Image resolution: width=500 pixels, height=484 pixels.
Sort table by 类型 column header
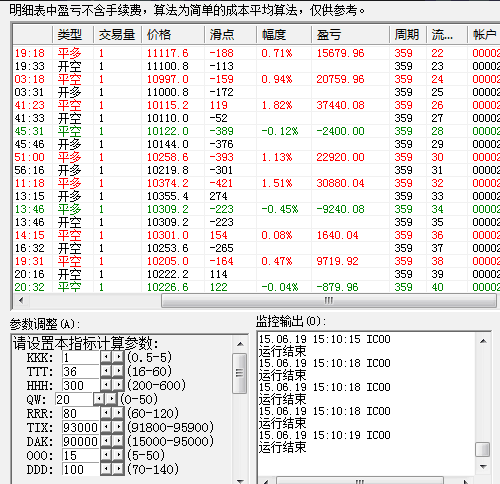click(73, 34)
